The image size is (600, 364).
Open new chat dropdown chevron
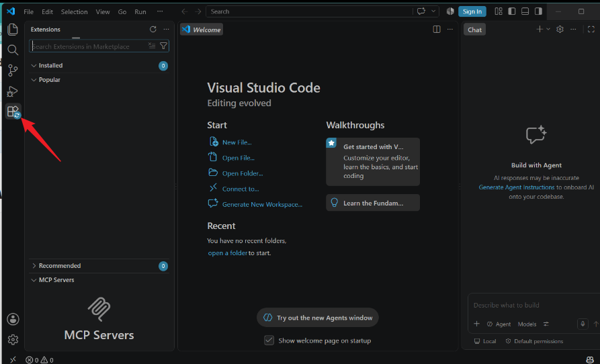(548, 30)
